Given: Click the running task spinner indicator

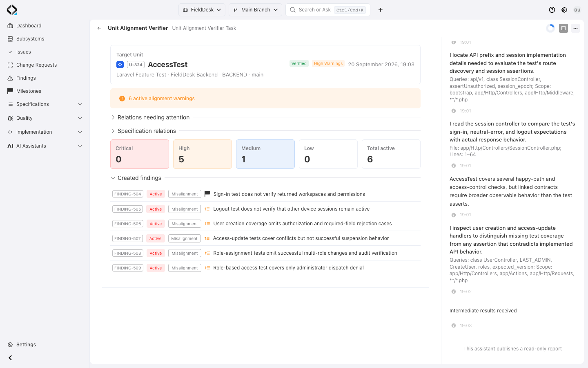Looking at the screenshot, I should tap(550, 28).
